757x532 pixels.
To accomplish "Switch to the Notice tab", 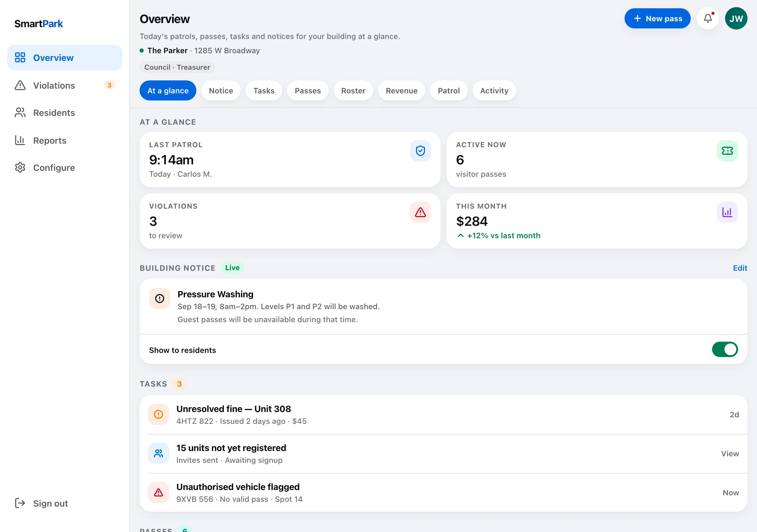I will click(221, 91).
